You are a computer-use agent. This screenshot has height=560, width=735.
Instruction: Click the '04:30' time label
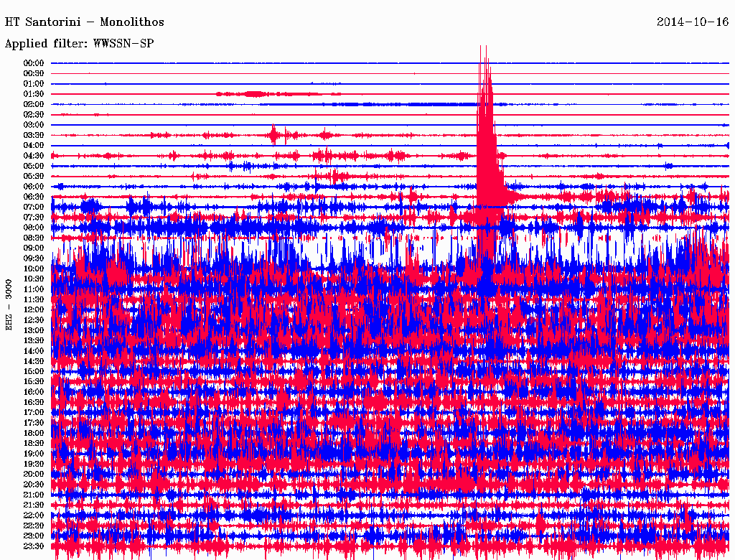click(x=34, y=156)
